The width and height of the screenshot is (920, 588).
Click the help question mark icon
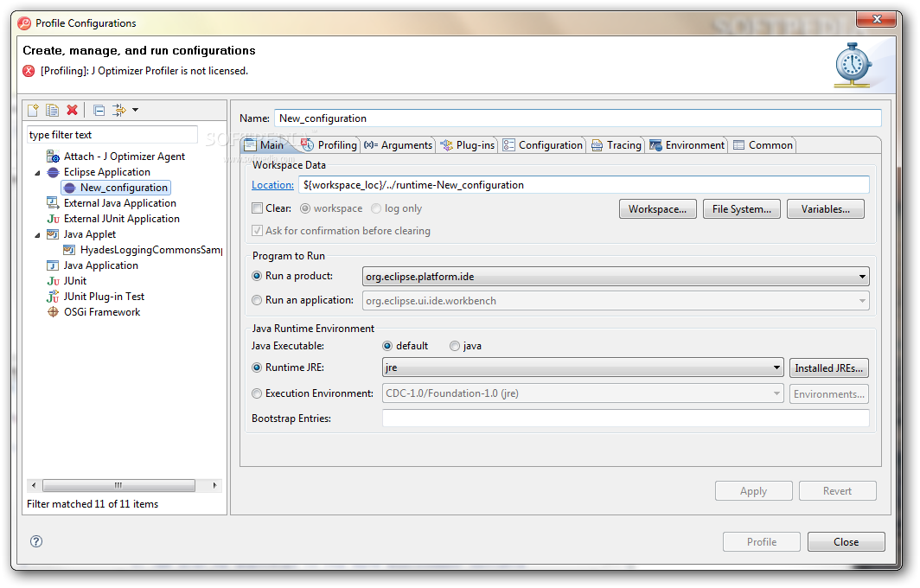point(36,541)
